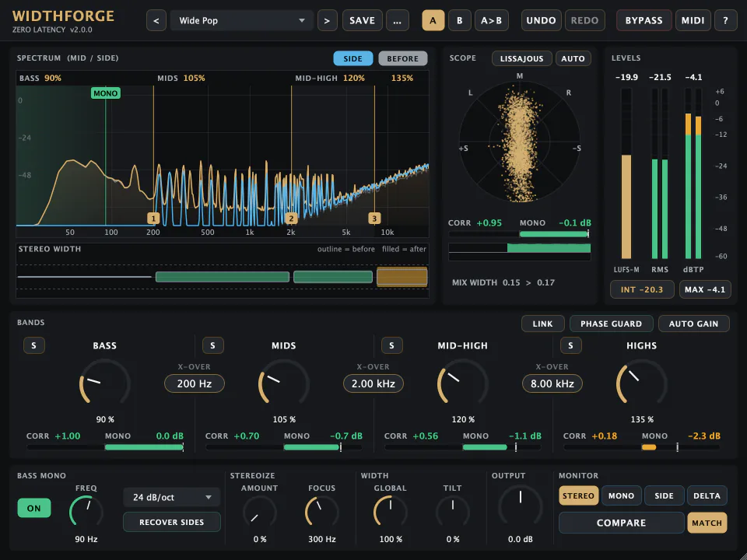Click the SAVE preset button
The width and height of the screenshot is (747, 560).
[x=362, y=20]
